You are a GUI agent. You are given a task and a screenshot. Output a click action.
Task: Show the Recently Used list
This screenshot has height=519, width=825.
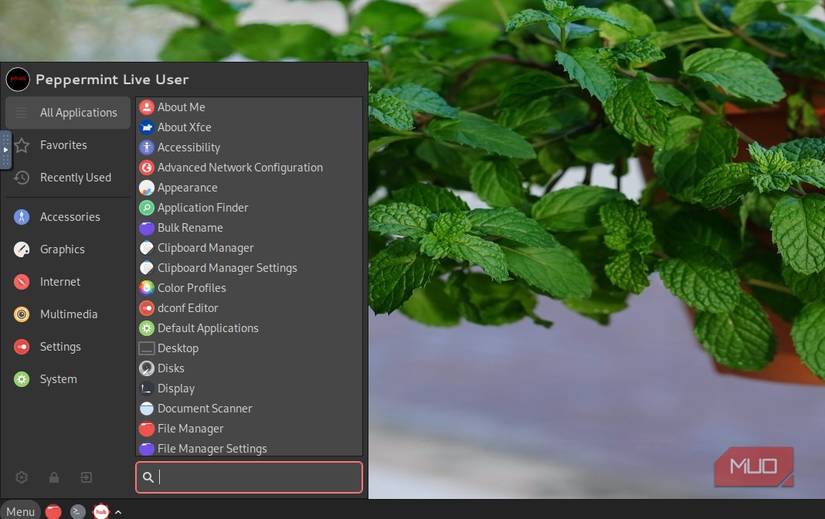pyautogui.click(x=75, y=178)
